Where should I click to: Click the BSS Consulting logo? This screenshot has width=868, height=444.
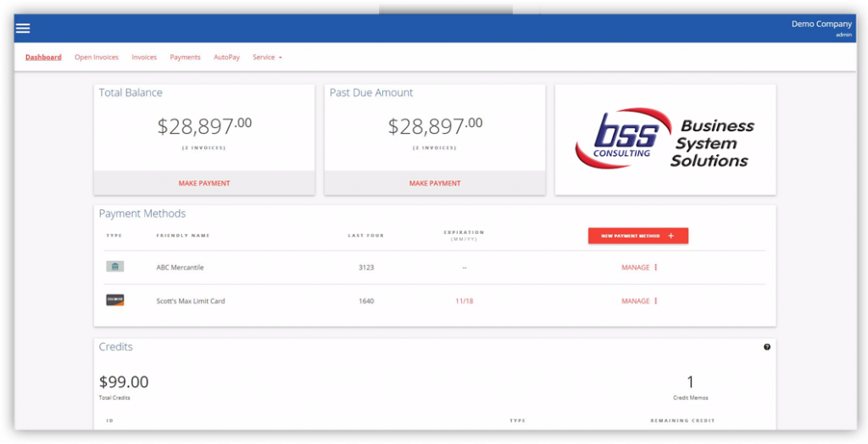pyautogui.click(x=665, y=138)
